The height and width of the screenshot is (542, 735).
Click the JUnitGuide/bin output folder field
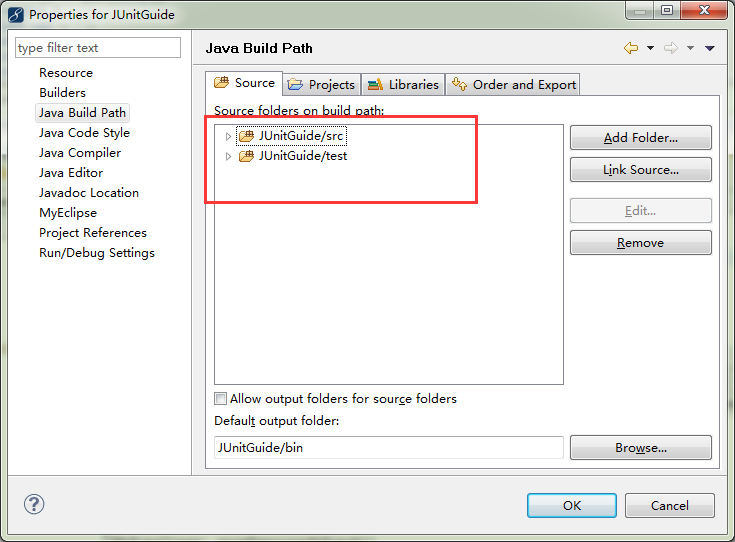tap(389, 448)
